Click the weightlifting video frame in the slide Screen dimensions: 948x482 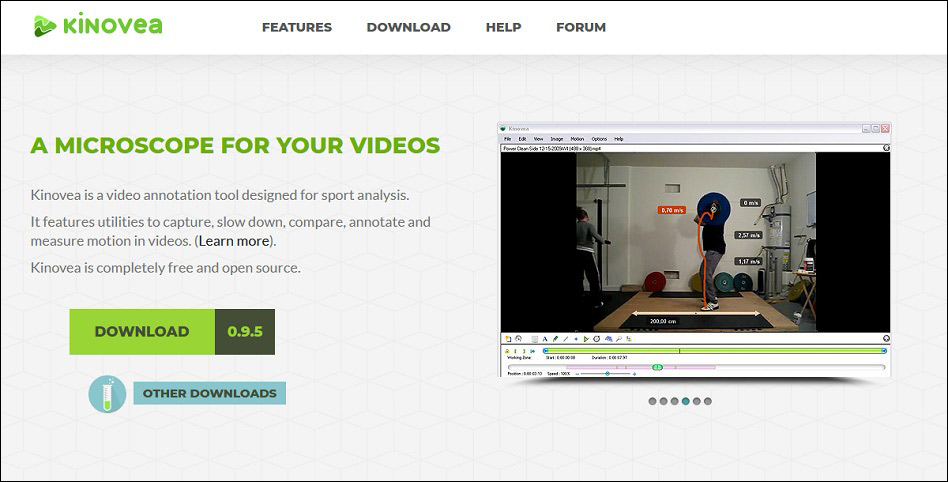point(695,241)
